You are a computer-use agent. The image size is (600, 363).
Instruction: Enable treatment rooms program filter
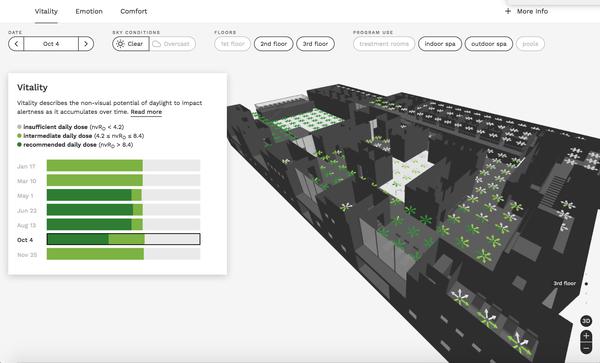click(x=384, y=44)
